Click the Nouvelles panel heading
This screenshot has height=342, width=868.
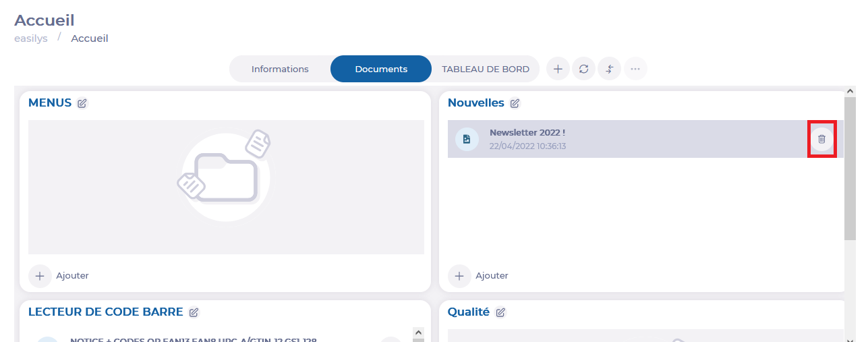476,103
